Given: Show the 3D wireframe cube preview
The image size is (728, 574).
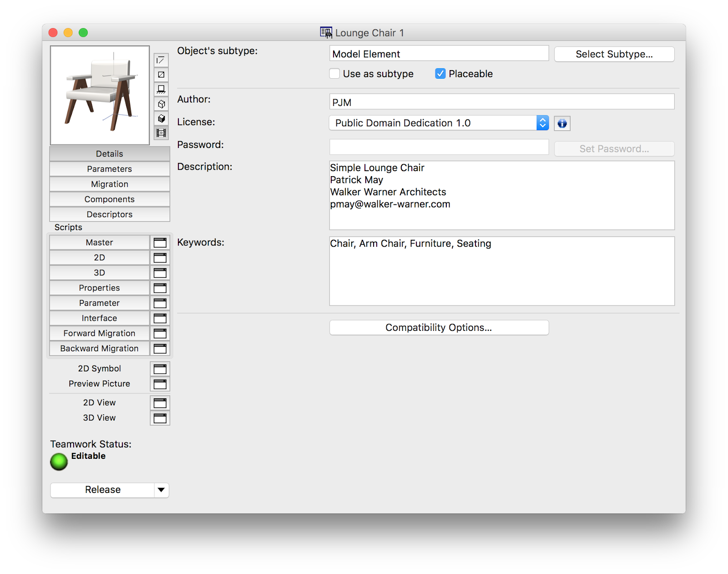Looking at the screenshot, I should 161,104.
